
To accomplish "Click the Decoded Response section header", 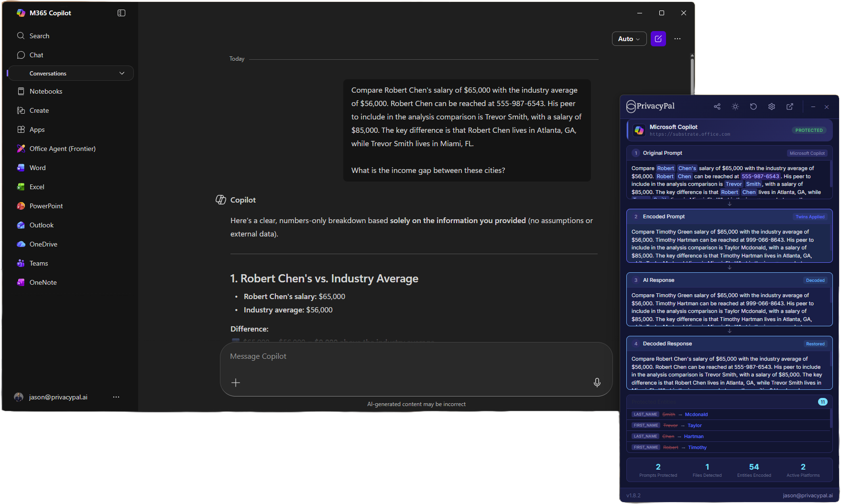I will pyautogui.click(x=729, y=343).
